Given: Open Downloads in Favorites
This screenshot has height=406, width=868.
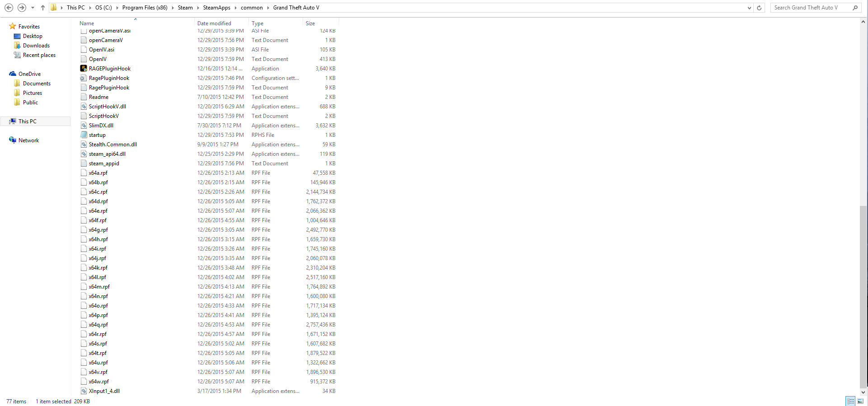Looking at the screenshot, I should [36, 46].
